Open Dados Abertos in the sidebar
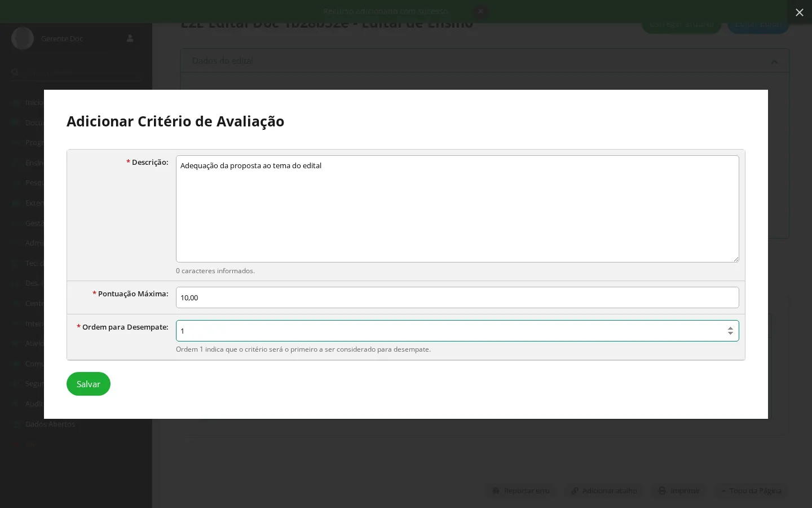 (50, 424)
